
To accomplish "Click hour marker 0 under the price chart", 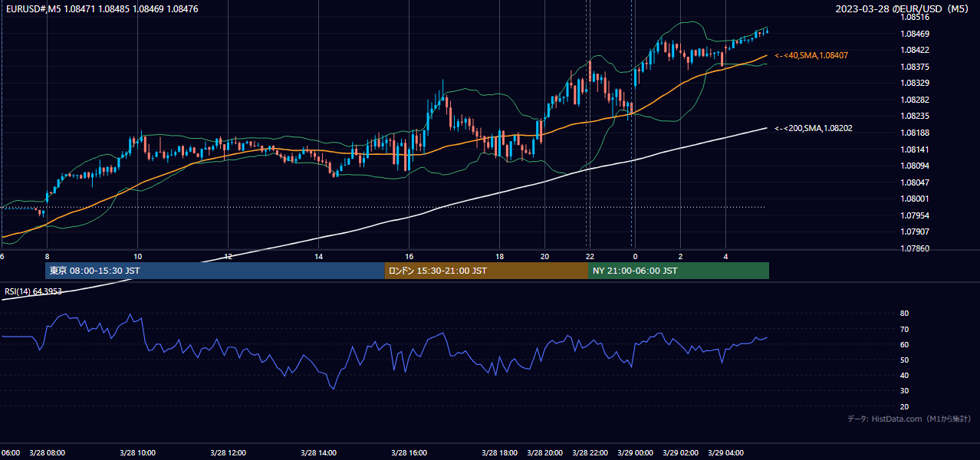I will pos(635,256).
